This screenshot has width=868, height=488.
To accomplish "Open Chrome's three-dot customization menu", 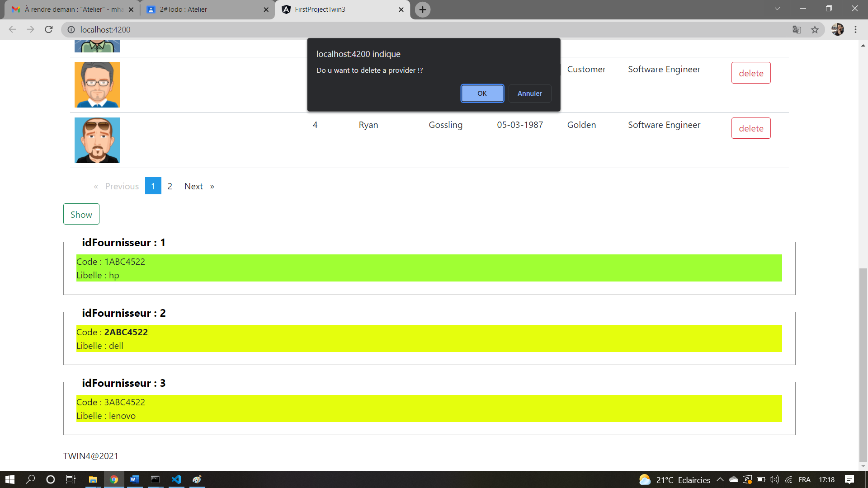I will pyautogui.click(x=856, y=29).
